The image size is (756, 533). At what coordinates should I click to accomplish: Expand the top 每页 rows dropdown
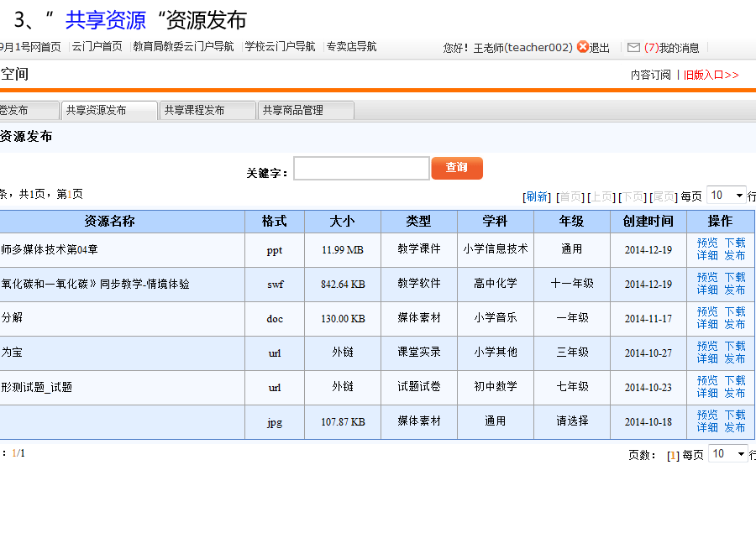727,196
